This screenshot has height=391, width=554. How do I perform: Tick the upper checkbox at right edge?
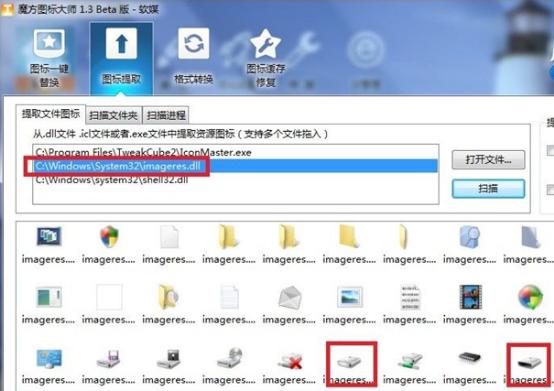coord(550,150)
